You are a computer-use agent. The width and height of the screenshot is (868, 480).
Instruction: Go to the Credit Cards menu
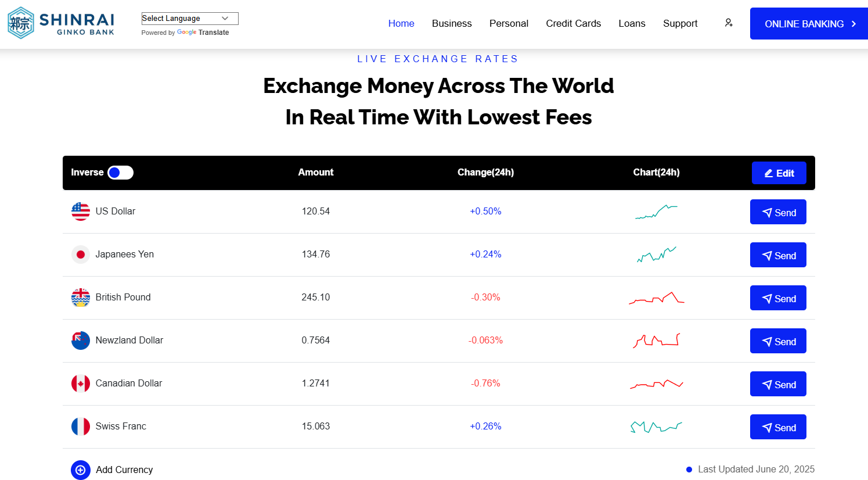click(x=573, y=23)
